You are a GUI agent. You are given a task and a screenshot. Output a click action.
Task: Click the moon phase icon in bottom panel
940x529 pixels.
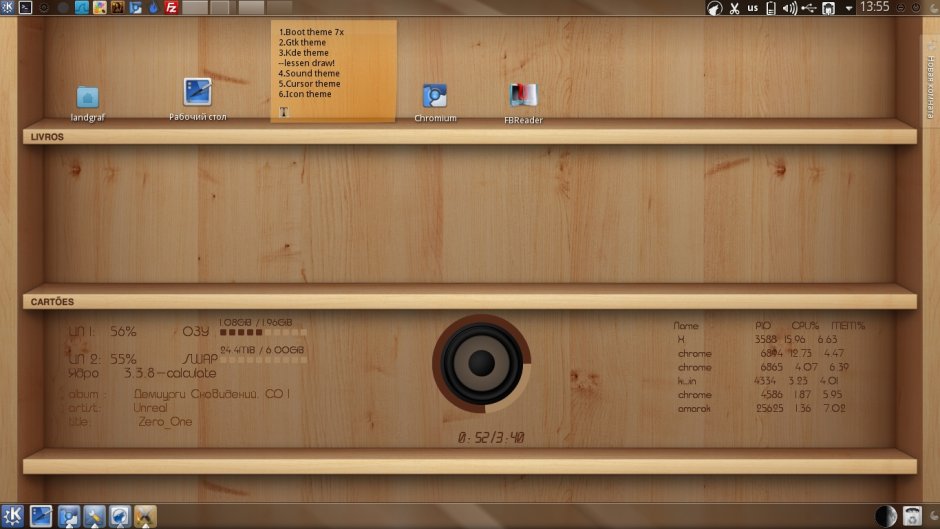(x=885, y=516)
